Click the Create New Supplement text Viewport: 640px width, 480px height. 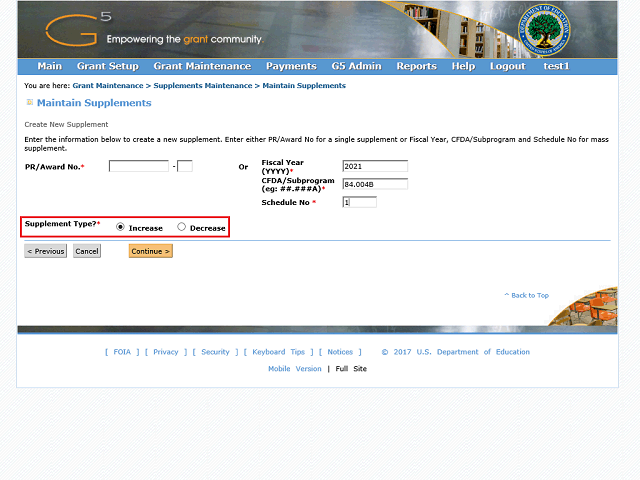[66, 124]
